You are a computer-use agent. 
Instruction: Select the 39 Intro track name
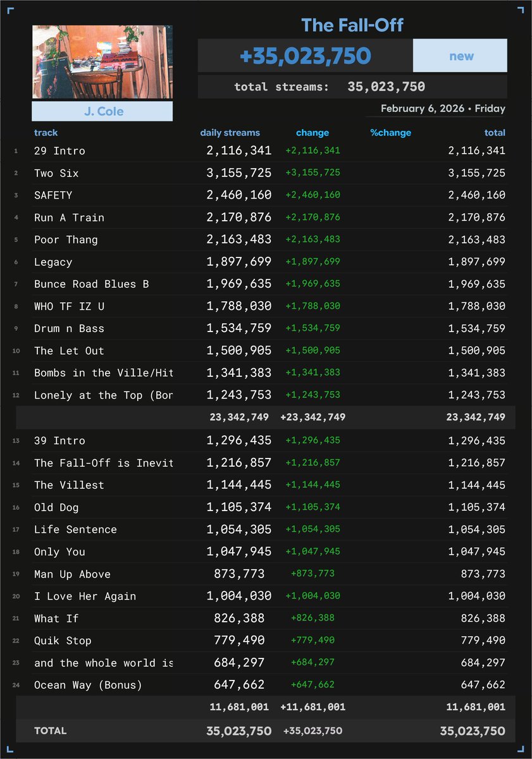[59, 441]
